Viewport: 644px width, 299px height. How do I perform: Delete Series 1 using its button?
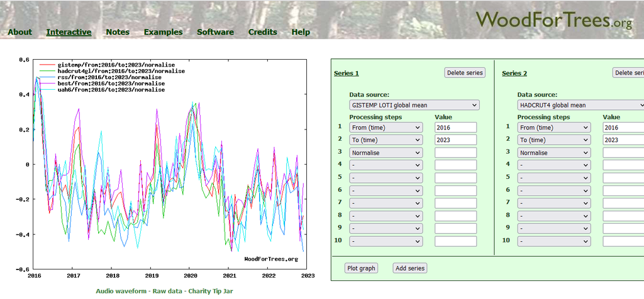click(465, 73)
